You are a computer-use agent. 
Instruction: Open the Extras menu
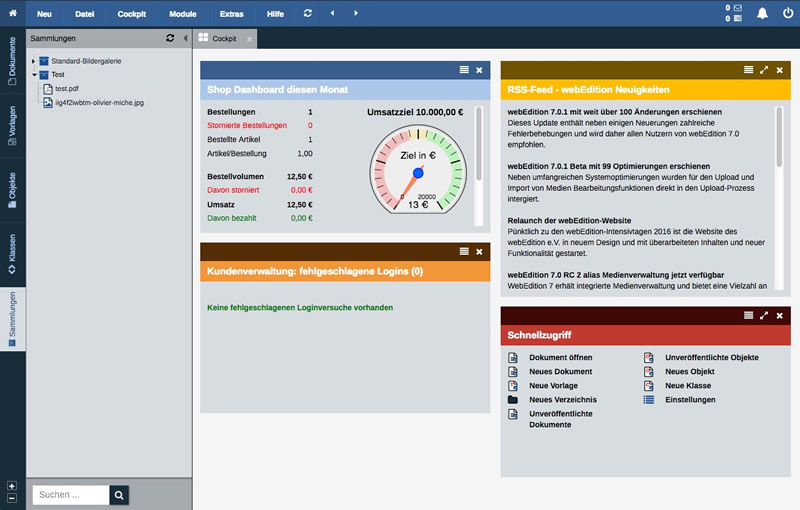(x=232, y=14)
